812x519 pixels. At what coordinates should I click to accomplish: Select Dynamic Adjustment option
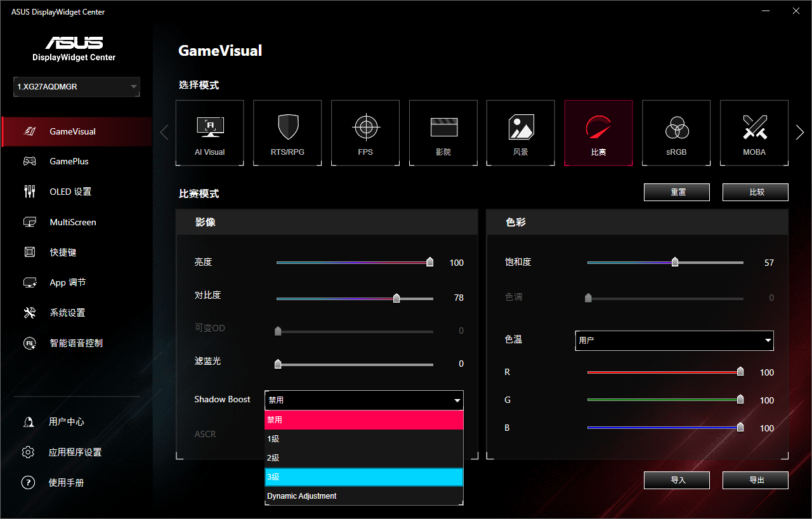364,496
